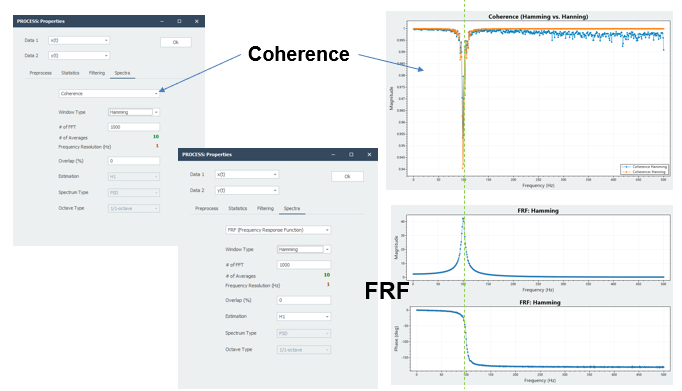
Task: Click "# of Averages" value 10 in Coherence dialog
Action: click(156, 137)
